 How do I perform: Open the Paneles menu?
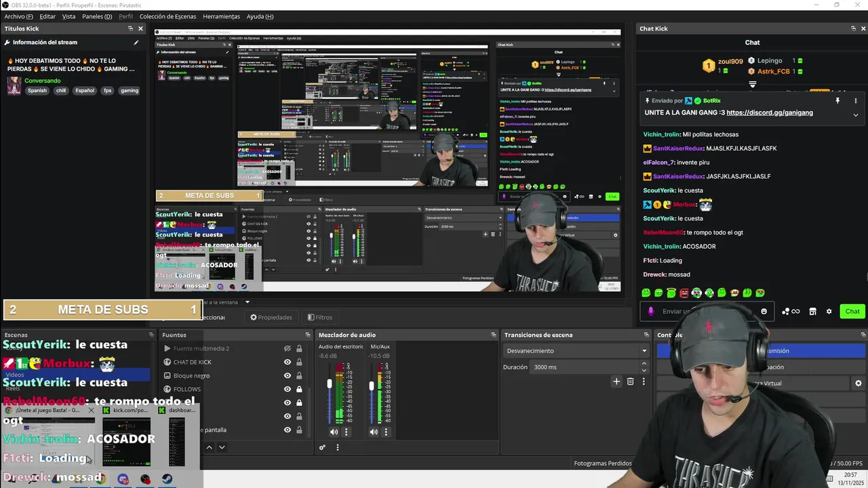(97, 16)
